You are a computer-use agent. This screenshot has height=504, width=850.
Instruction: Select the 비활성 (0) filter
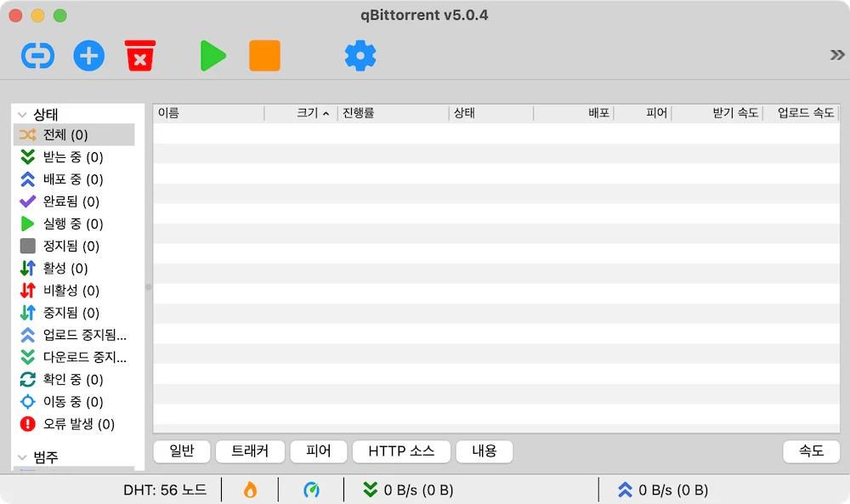point(74,290)
